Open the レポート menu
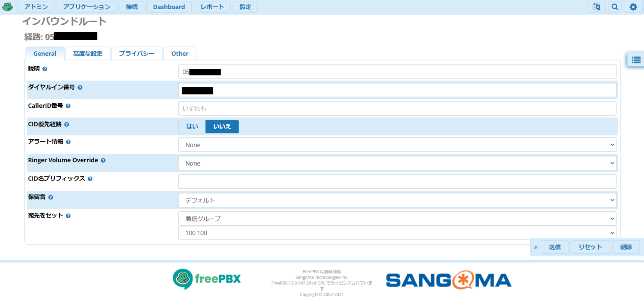The height and width of the screenshot is (302, 644). coord(212,7)
